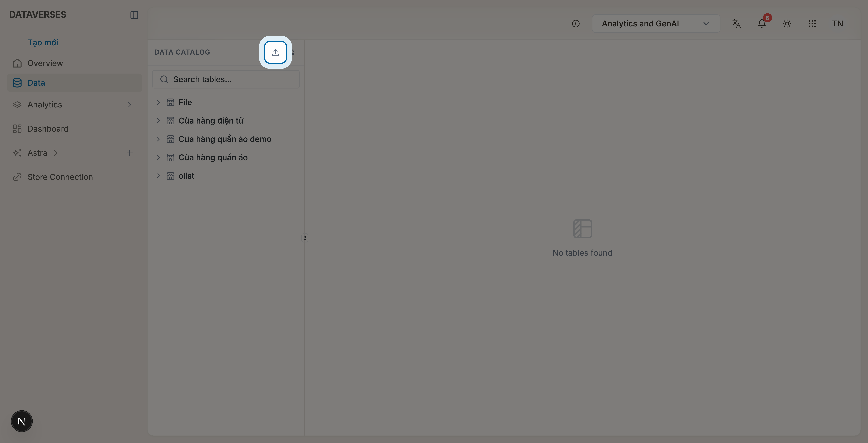Select the File tree item
This screenshot has width=868, height=443.
point(185,102)
